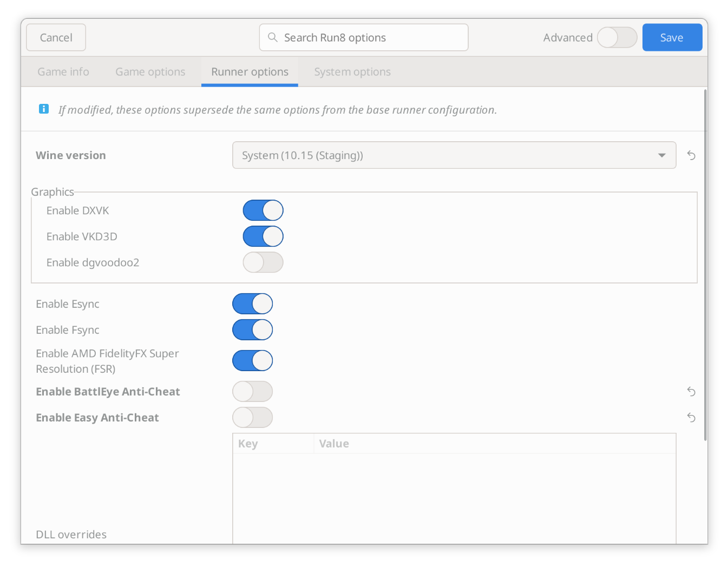Disable AMD FidelityFX Super Resolution
The width and height of the screenshot is (728, 567).
click(x=252, y=360)
